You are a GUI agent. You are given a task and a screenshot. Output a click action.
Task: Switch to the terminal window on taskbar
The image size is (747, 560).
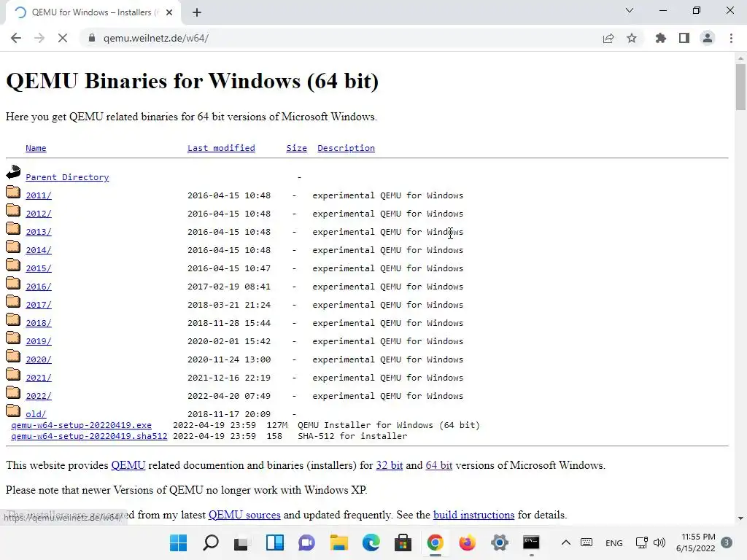tap(531, 542)
